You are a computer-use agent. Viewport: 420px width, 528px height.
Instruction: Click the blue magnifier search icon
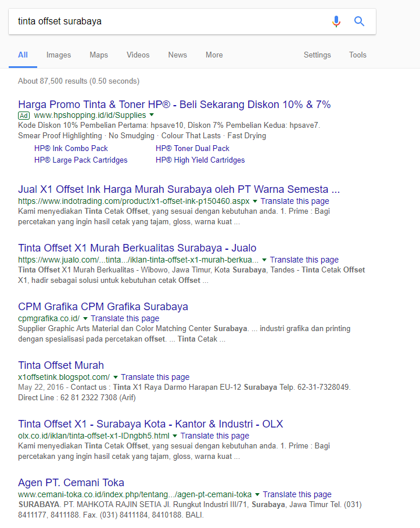click(360, 21)
